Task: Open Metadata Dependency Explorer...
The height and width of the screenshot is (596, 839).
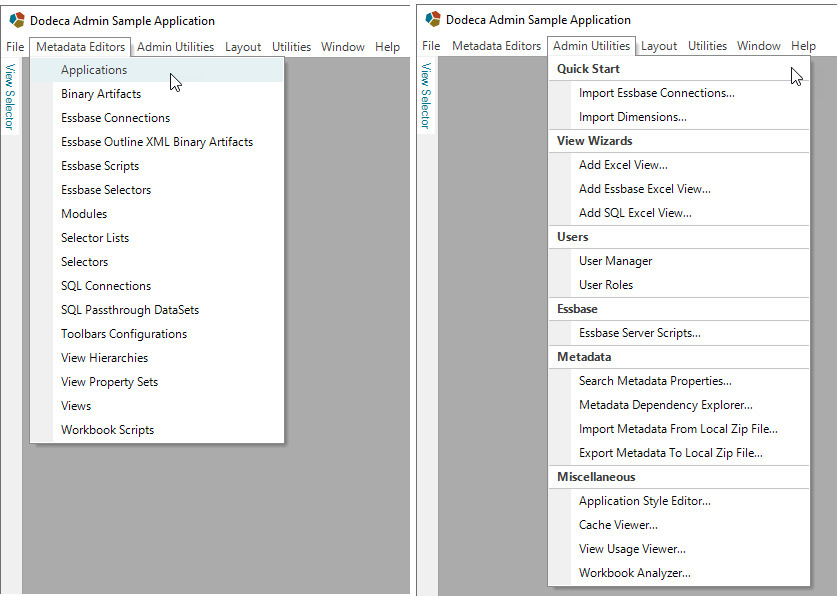Action: coord(679,405)
